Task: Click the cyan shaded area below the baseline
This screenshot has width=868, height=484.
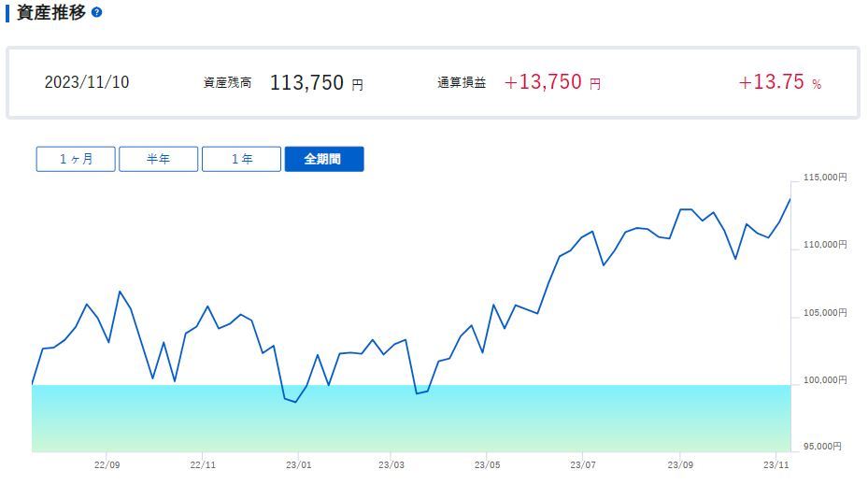Action: 411,418
